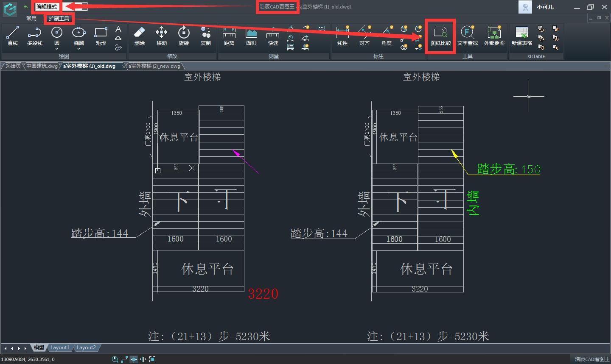Image resolution: width=611 pixels, height=364 pixels.
Task: Open the 外部参照 (External Reference) tool
Action: pos(494,36)
